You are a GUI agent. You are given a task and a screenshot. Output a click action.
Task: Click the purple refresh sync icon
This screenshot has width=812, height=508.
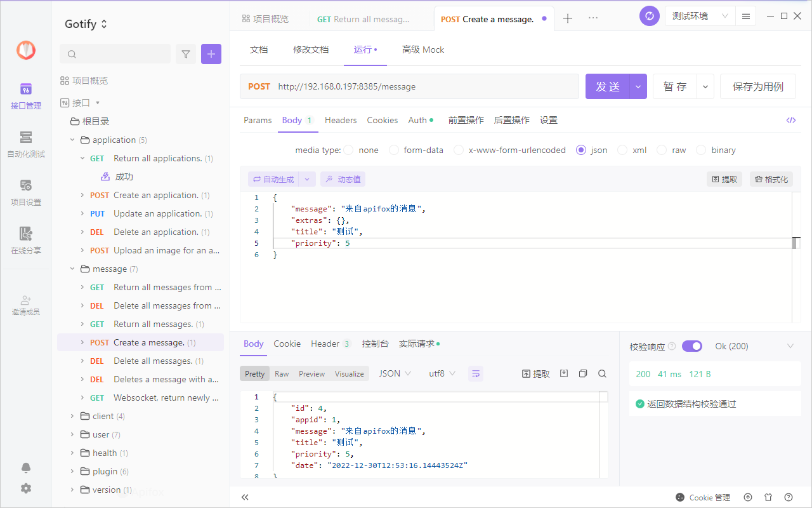pyautogui.click(x=650, y=16)
